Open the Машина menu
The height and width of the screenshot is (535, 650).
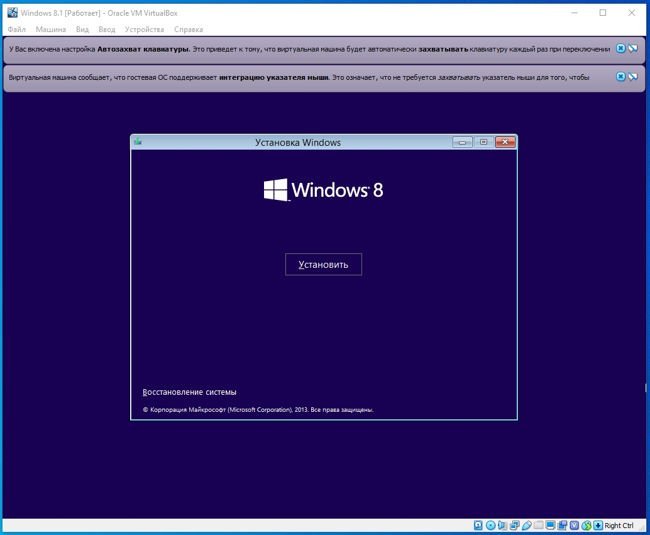tap(51, 29)
